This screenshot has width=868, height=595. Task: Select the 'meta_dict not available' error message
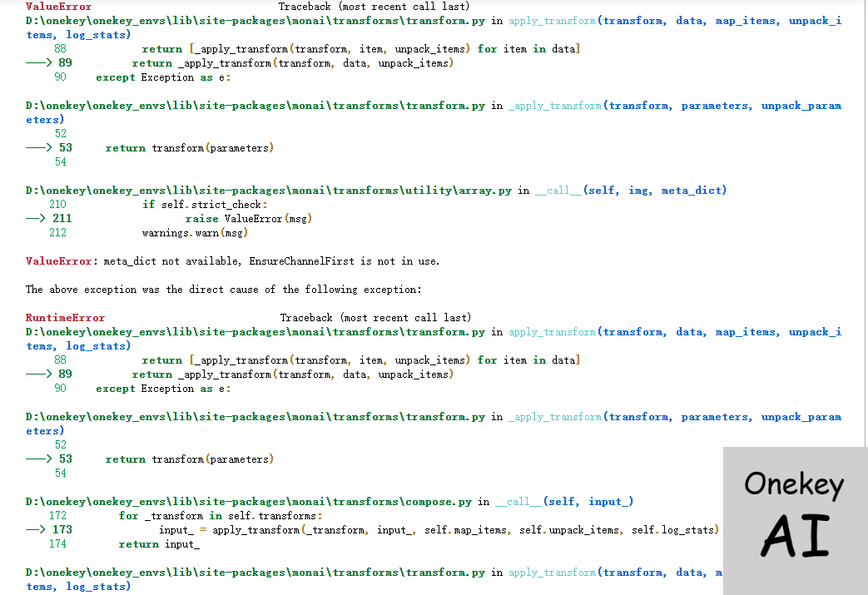tap(271, 261)
